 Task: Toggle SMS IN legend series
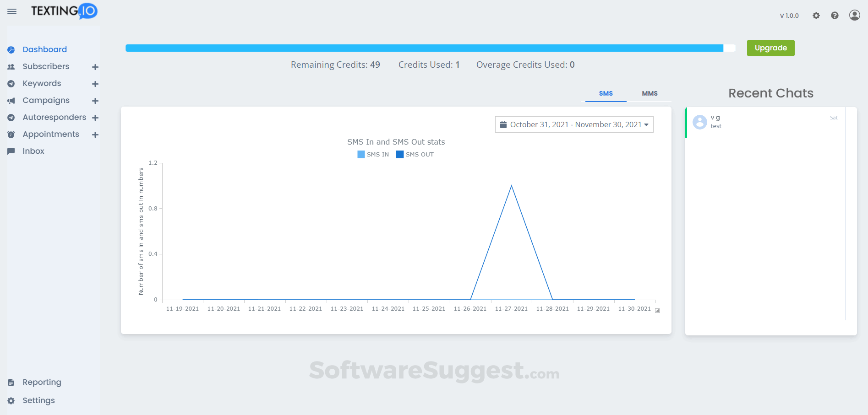click(x=373, y=155)
